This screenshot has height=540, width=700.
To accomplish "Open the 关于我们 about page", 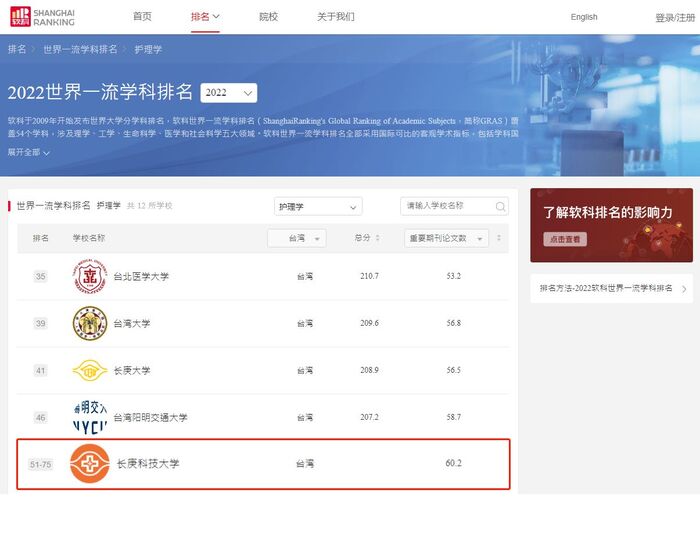I will 336,17.
